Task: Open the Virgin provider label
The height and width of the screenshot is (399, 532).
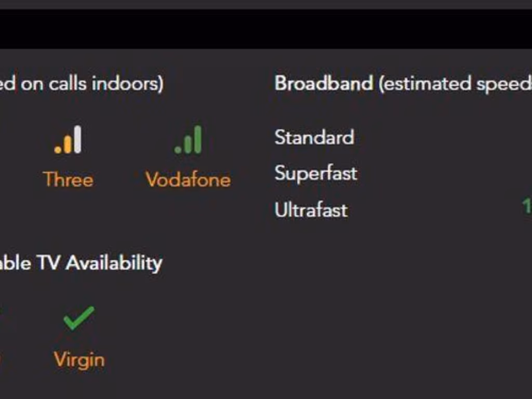Action: [x=79, y=360]
